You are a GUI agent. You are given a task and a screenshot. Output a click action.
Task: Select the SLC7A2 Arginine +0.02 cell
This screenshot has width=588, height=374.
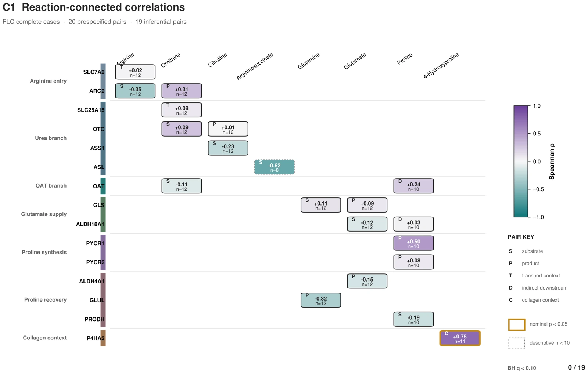pyautogui.click(x=135, y=72)
